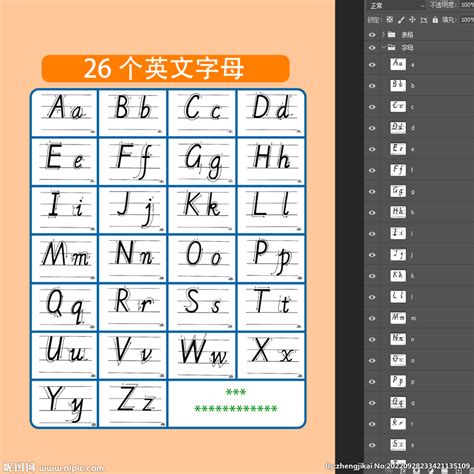Click the 表格 group folder icon
The image size is (474, 474).
point(392,34)
